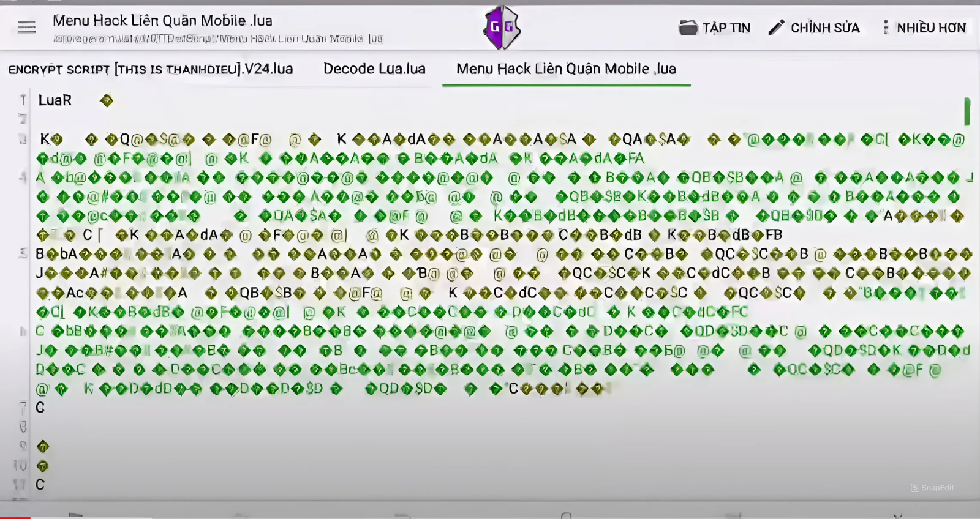Open the hamburger navigation menu
The height and width of the screenshot is (519, 980).
(x=26, y=27)
